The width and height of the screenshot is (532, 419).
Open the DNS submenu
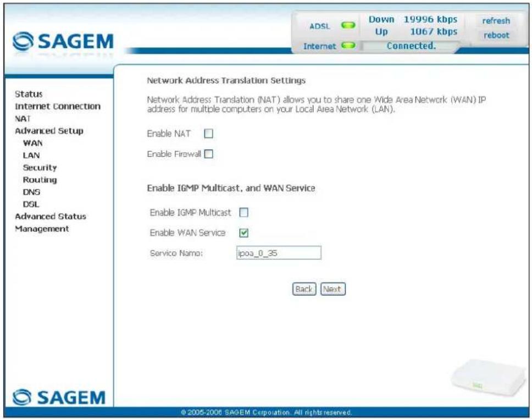[x=31, y=192]
